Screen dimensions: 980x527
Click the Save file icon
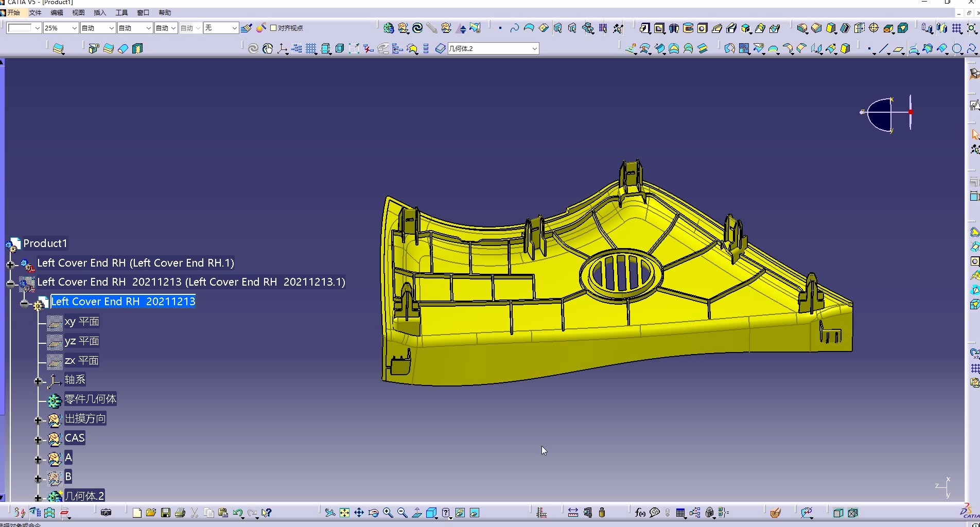tap(165, 513)
